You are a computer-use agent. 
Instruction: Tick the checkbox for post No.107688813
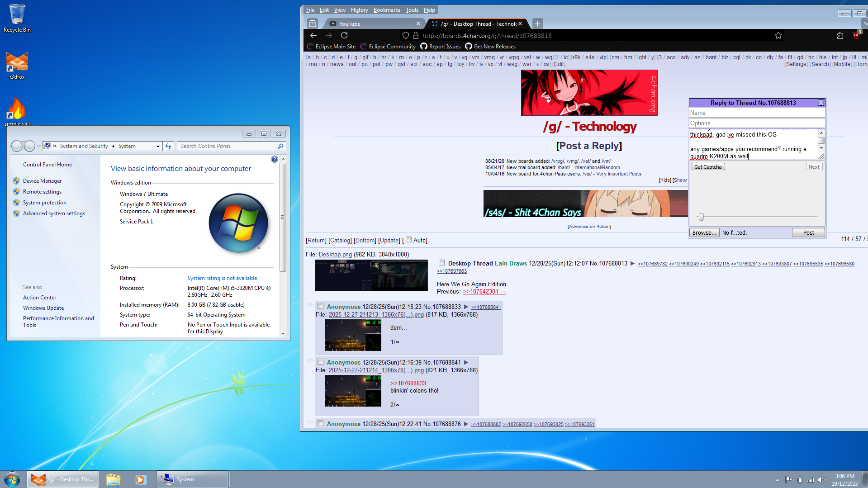(442, 263)
